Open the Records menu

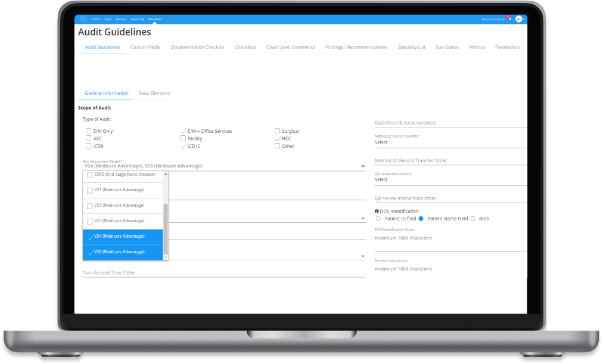(121, 18)
